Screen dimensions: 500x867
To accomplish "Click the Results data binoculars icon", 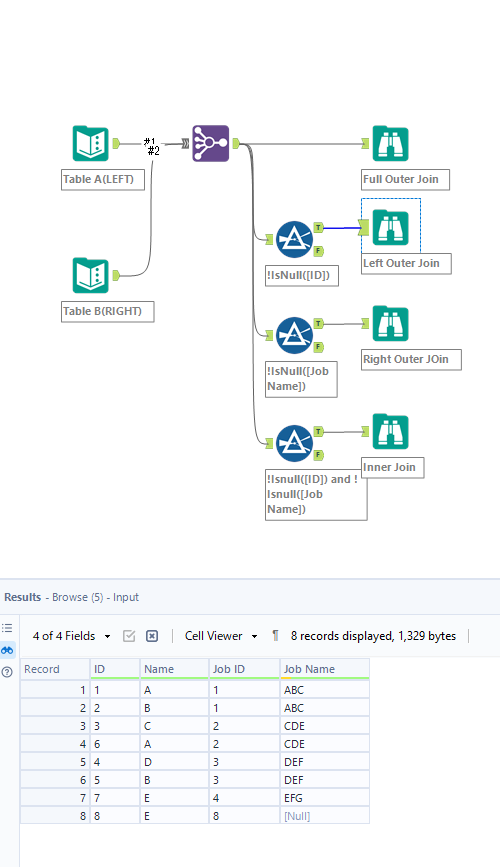I will [7, 650].
